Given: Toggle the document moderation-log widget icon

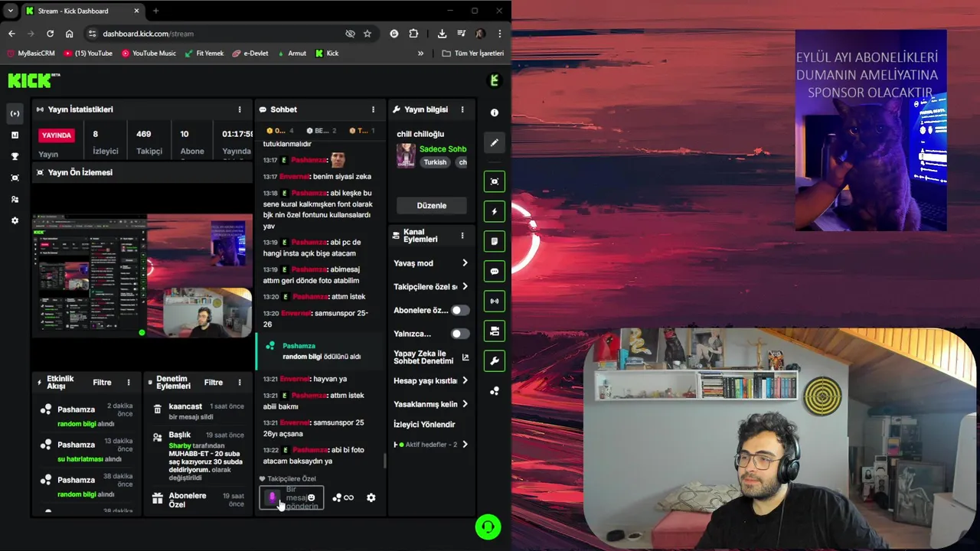Looking at the screenshot, I should [495, 241].
